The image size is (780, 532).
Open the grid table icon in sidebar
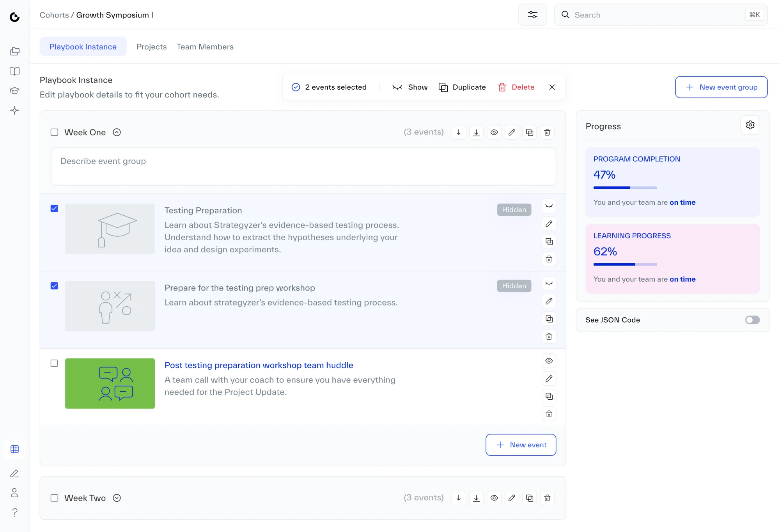tap(14, 449)
